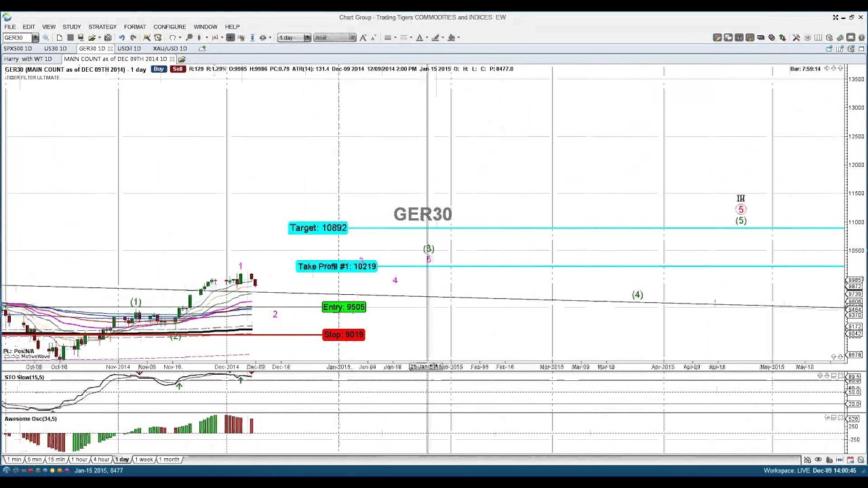Image resolution: width=868 pixels, height=488 pixels.
Task: Click the money bill icon
Action: pyautogui.click(x=840, y=37)
